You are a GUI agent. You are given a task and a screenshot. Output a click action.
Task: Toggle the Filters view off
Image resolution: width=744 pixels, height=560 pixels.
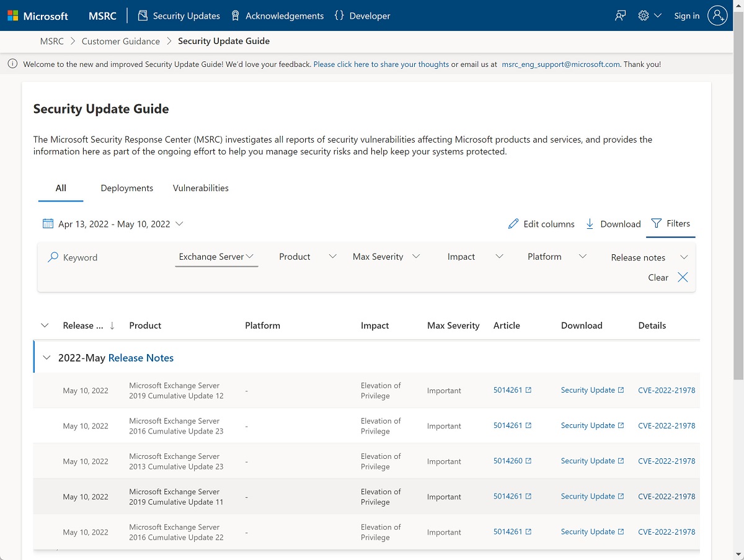[671, 223]
